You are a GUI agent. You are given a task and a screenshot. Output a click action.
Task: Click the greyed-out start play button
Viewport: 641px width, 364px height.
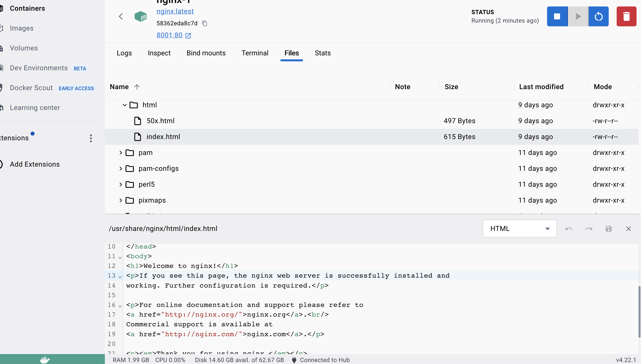(x=578, y=16)
